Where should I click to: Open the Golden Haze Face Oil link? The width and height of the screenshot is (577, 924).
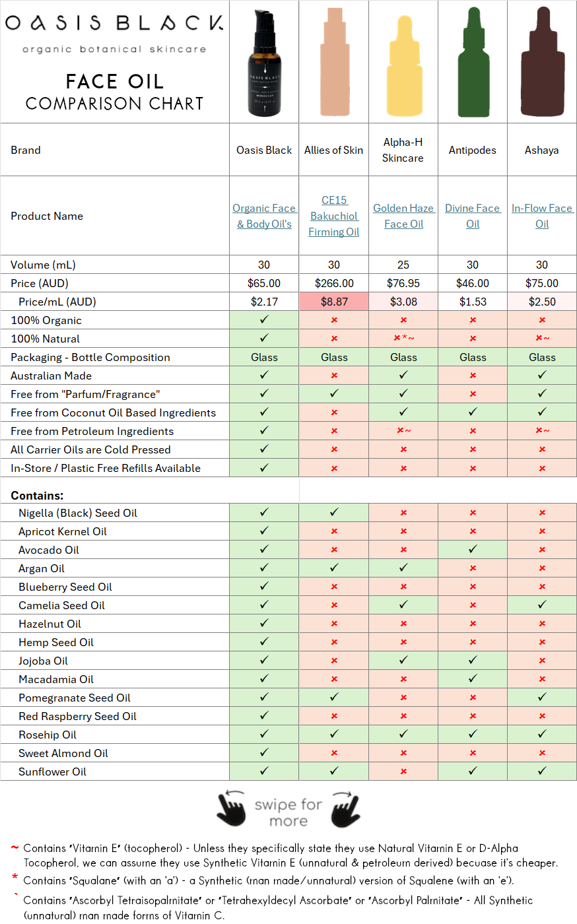pos(403,216)
